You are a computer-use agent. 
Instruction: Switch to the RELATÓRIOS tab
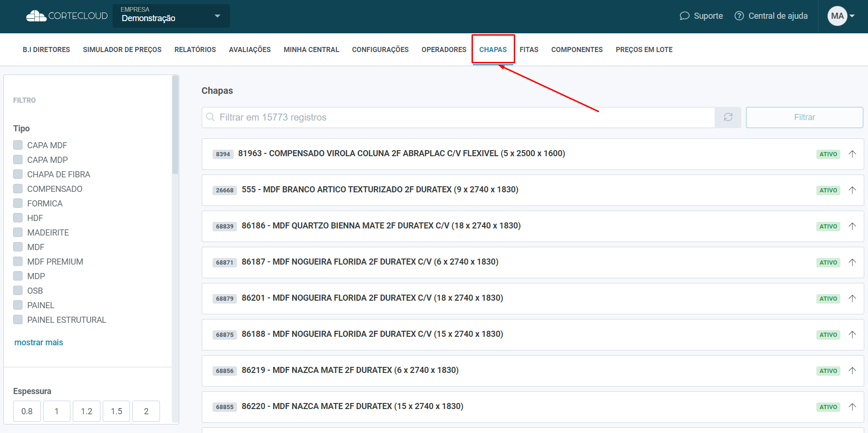pos(195,50)
